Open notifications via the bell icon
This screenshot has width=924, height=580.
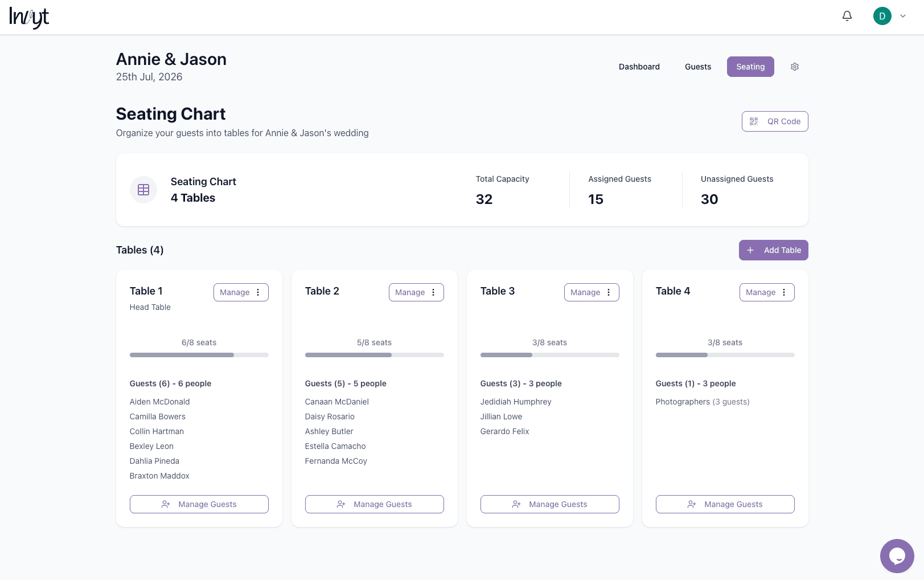(x=847, y=16)
